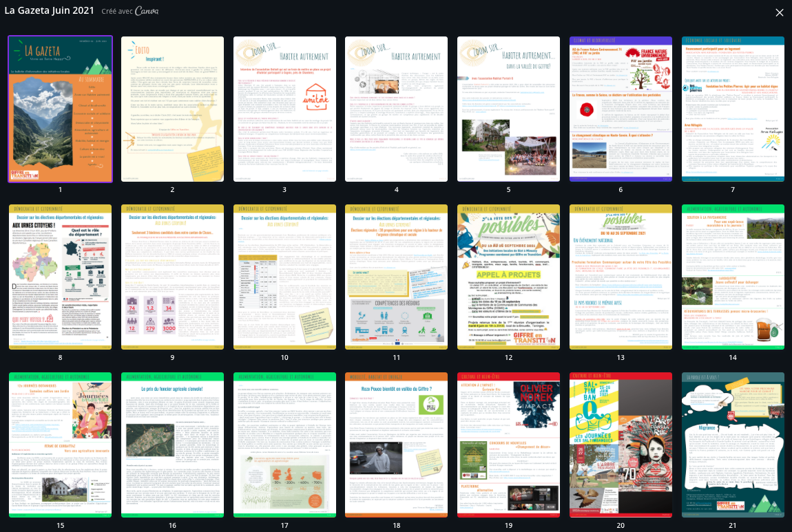Viewport: 792px width, 532px height.
Task: Open page 11 Compétences des régions thumbnail
Action: tap(397, 277)
